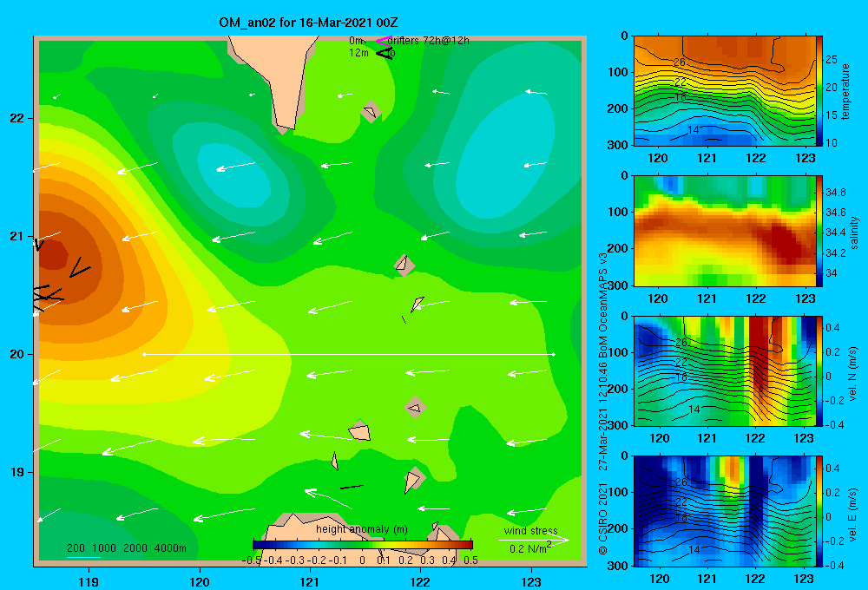Viewport: 868px width, 590px height.
Task: Click longitude label 119 on main map
Action: tap(89, 581)
